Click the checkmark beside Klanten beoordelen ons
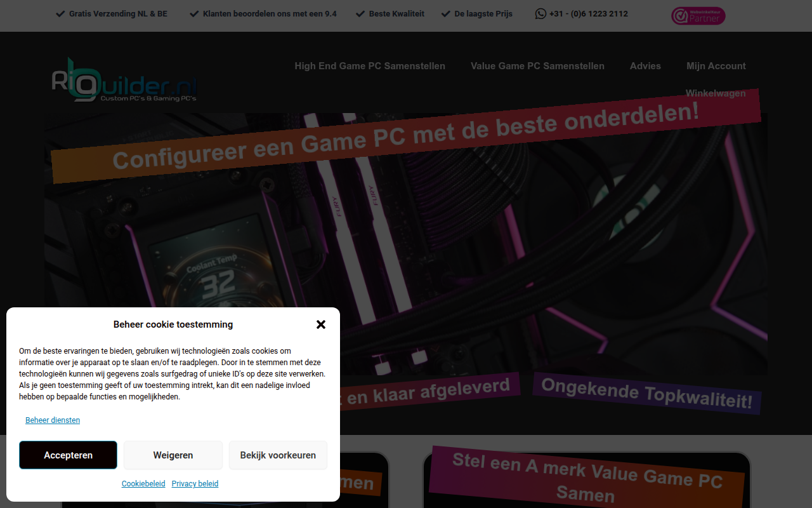812x508 pixels. [194, 13]
